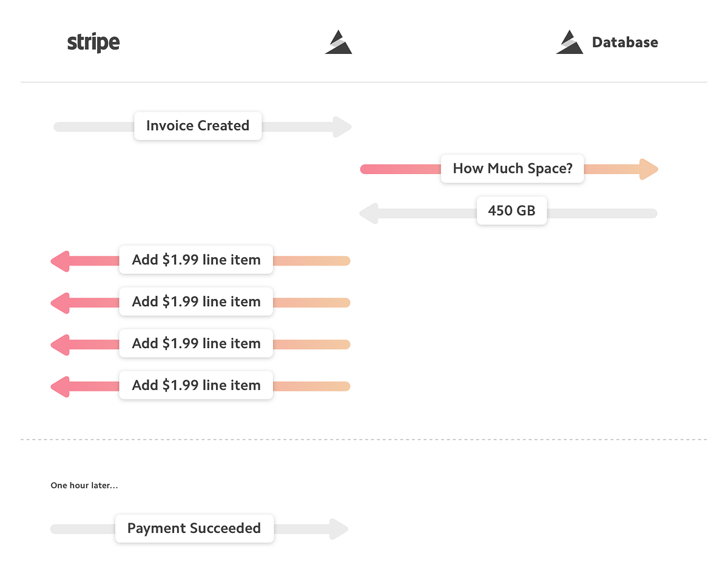Expand the second Add $1.99 line item box
Screen dimensions: 728x585
(x=195, y=301)
